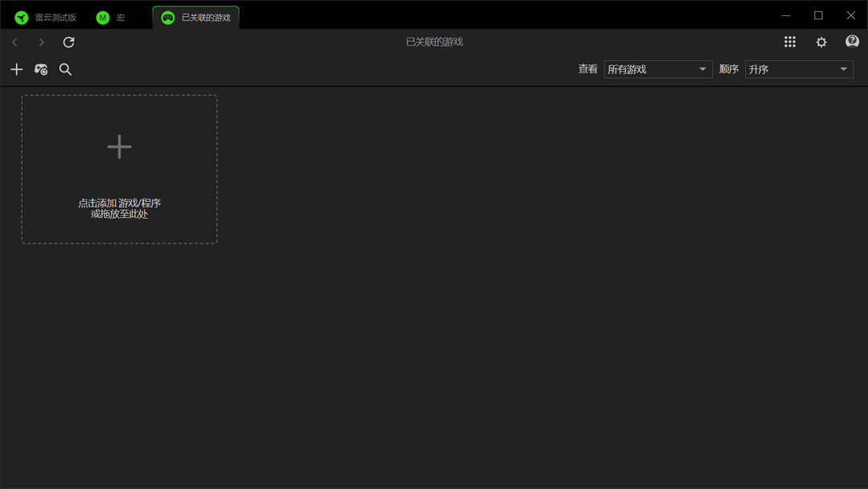Click the forward navigation arrow
Image resolution: width=868 pixels, height=489 pixels.
click(40, 42)
